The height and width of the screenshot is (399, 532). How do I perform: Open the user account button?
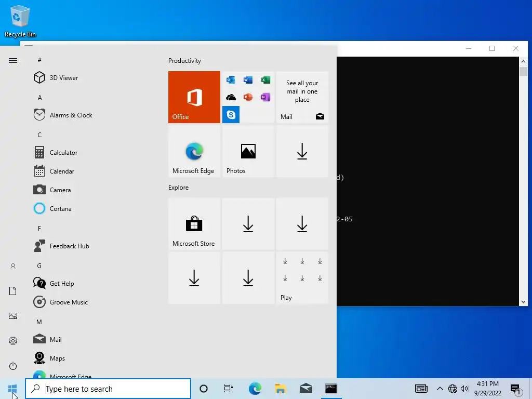(x=13, y=266)
